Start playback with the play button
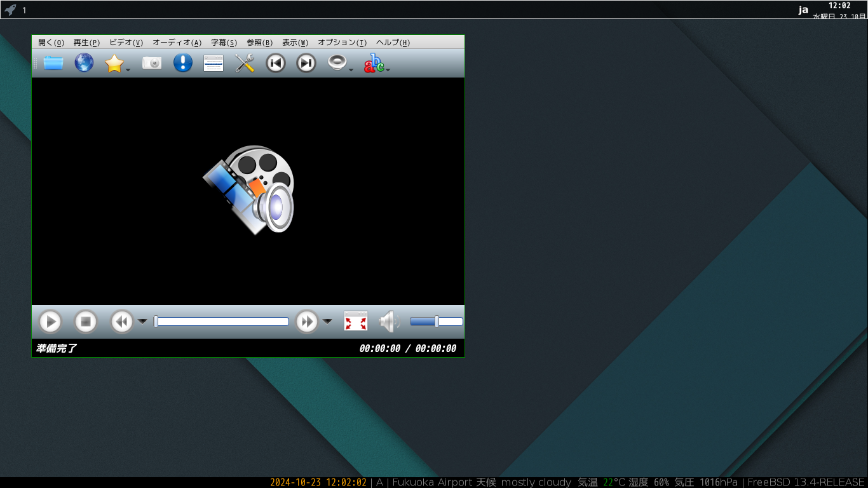This screenshot has height=488, width=868. [50, 322]
